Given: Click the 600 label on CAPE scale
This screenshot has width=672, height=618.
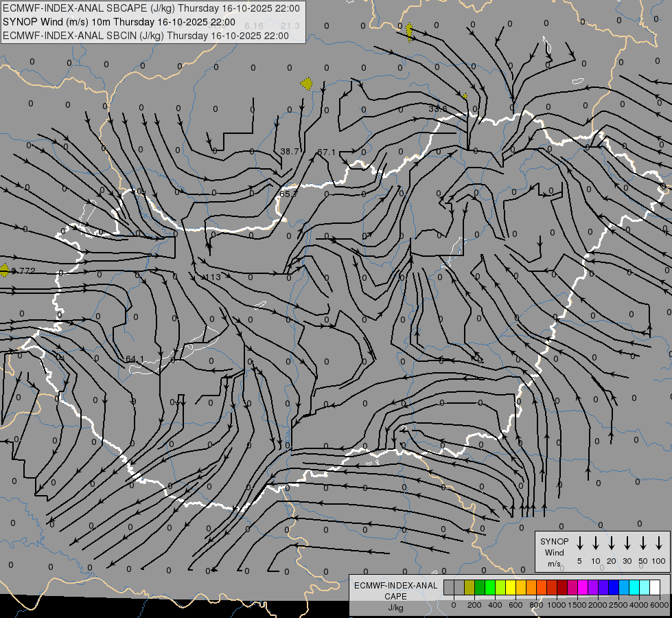Looking at the screenshot, I should pyautogui.click(x=515, y=605).
